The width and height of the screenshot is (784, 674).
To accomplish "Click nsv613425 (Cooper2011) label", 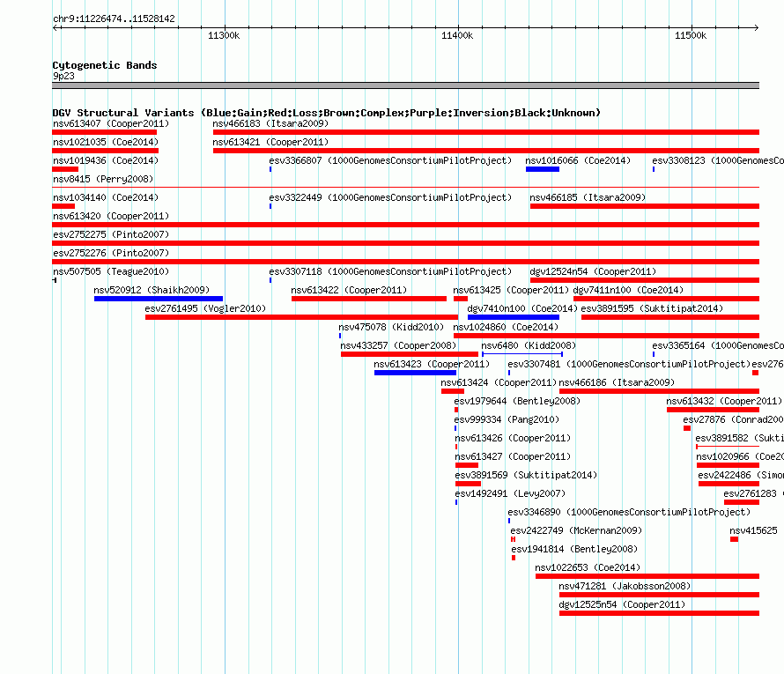I will point(511,290).
